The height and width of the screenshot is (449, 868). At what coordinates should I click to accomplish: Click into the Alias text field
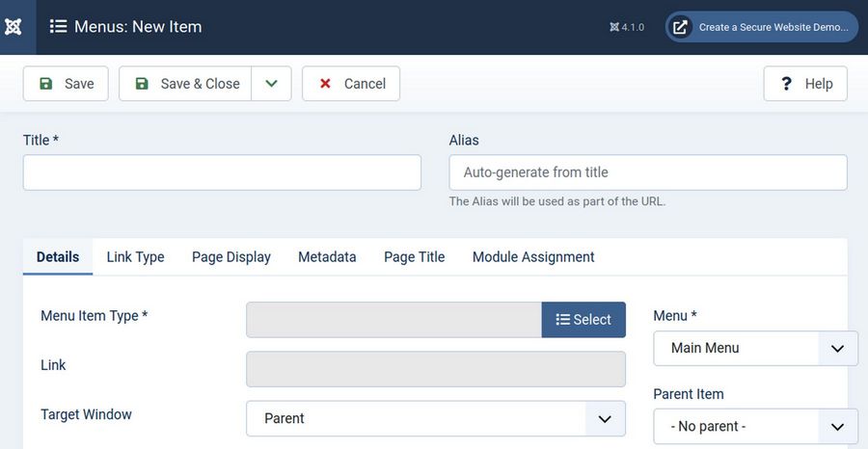648,172
